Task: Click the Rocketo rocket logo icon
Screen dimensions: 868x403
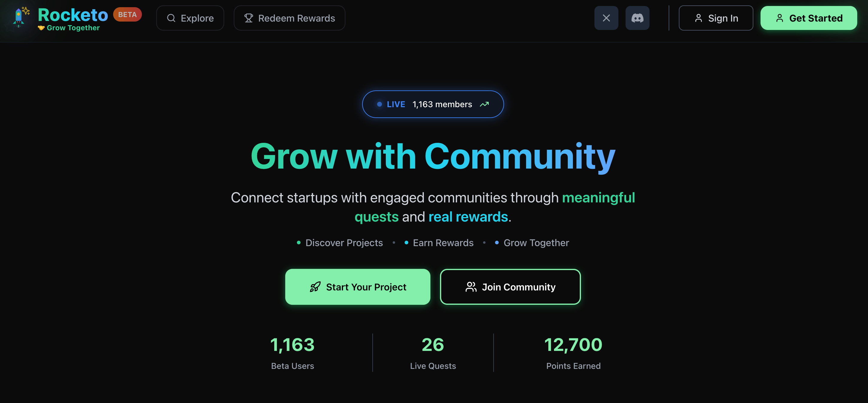Action: [19, 18]
